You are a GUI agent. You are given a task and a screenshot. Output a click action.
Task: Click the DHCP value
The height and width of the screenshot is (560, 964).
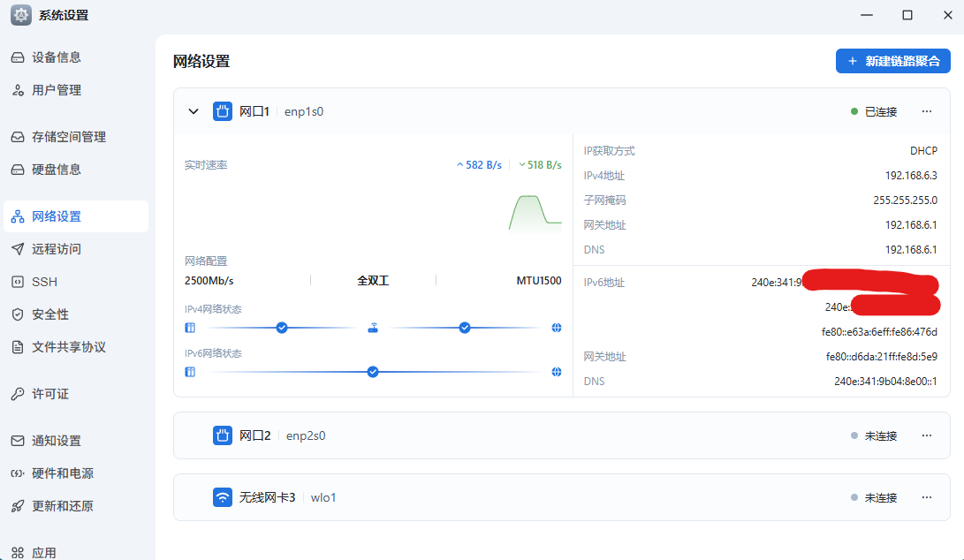click(x=923, y=151)
